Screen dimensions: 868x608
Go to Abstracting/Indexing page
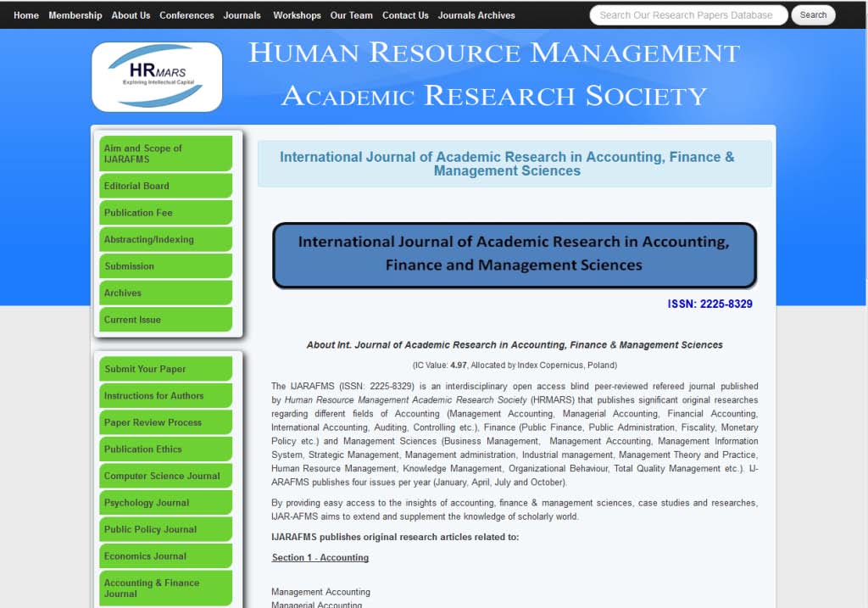(165, 240)
